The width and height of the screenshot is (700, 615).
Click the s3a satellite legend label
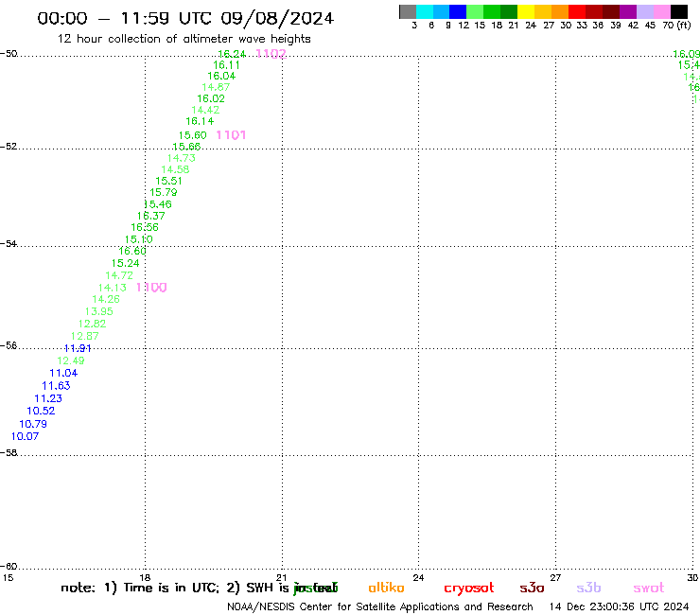[x=533, y=589]
